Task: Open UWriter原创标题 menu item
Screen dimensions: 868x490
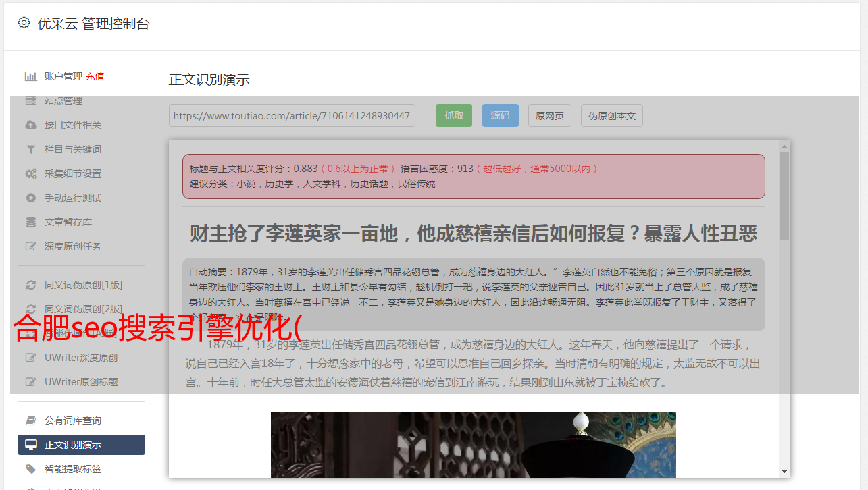Action: pos(81,382)
